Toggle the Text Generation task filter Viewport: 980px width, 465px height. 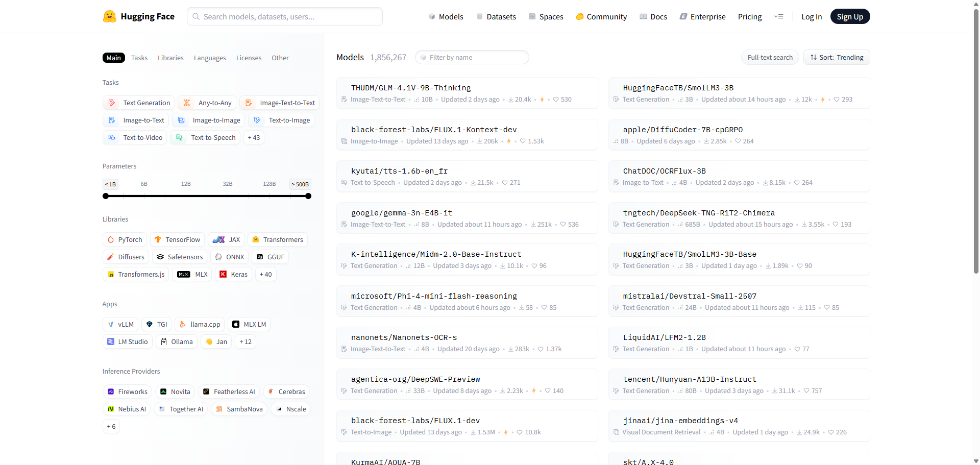(138, 103)
